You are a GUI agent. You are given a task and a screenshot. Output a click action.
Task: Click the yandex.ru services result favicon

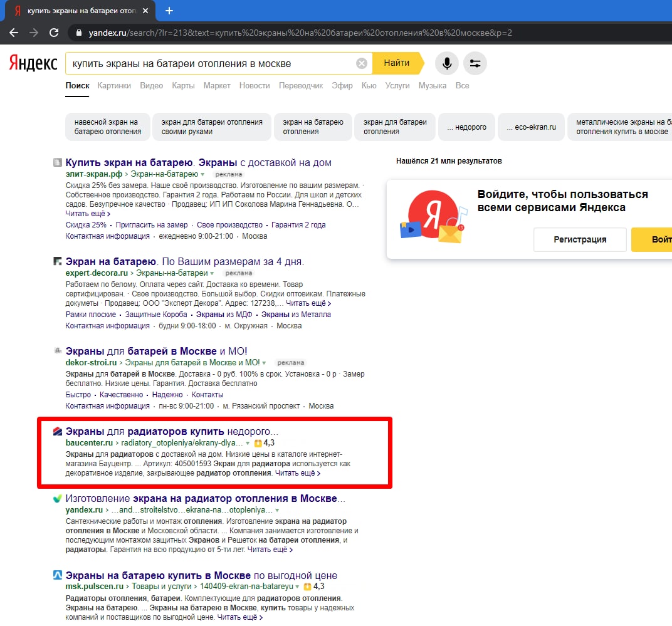tap(58, 498)
